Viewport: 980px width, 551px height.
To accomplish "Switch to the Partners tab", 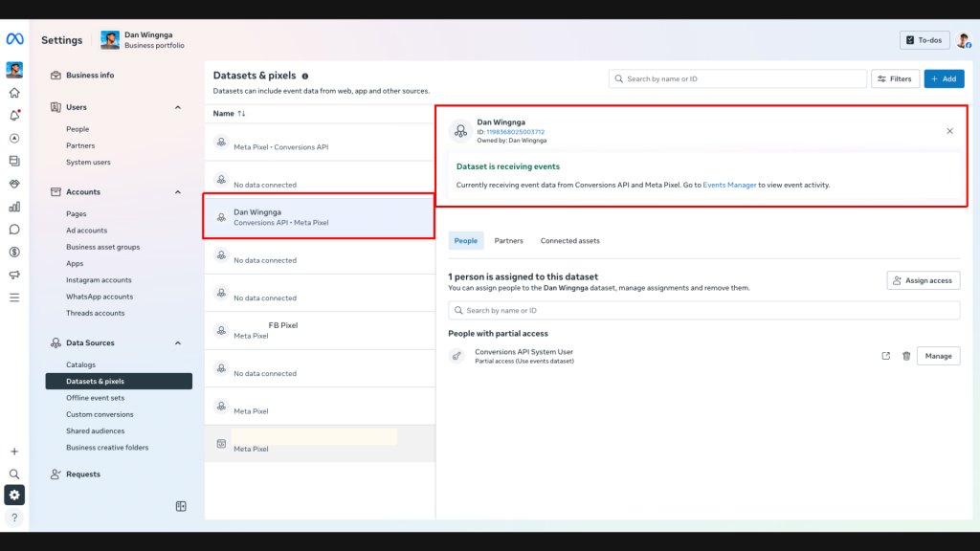I will click(509, 240).
